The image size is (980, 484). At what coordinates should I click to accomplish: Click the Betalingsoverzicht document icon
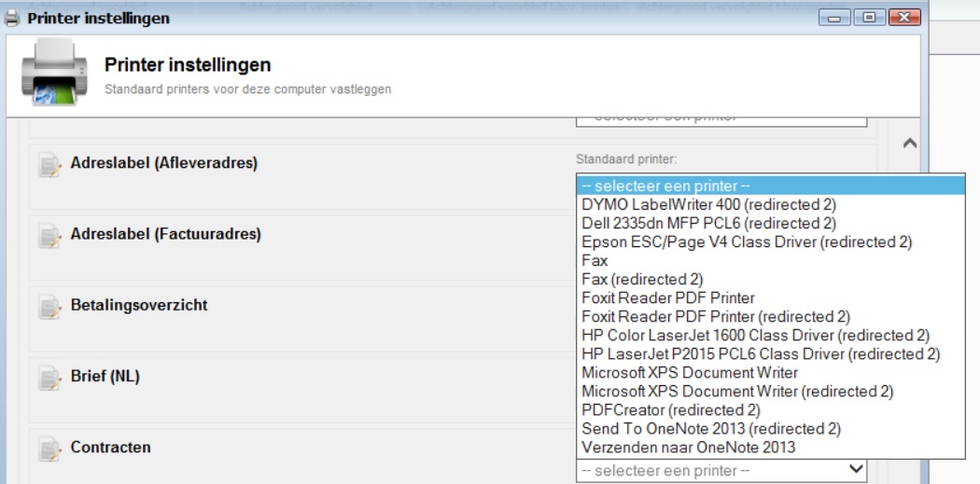point(49,307)
